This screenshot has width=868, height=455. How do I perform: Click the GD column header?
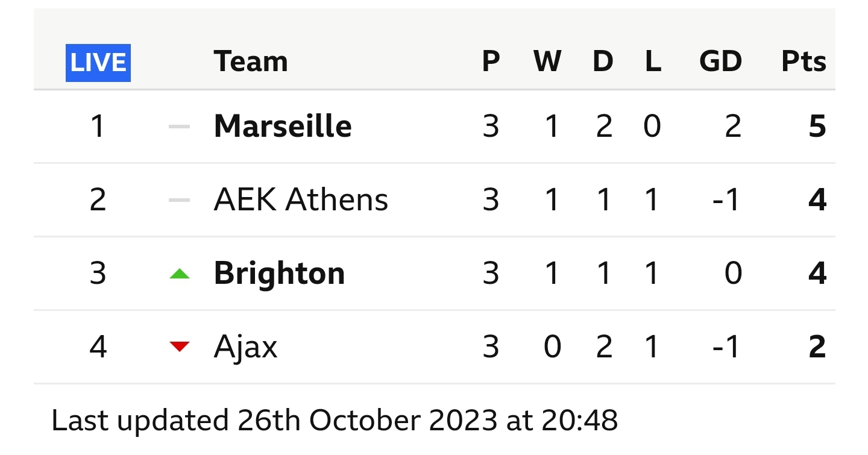pyautogui.click(x=720, y=61)
